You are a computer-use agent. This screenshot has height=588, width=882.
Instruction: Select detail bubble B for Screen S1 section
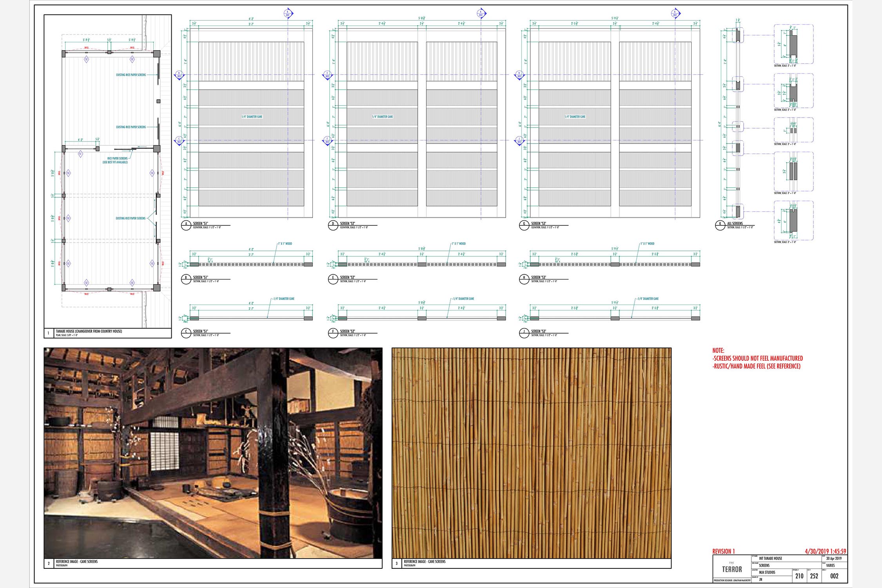(x=186, y=279)
